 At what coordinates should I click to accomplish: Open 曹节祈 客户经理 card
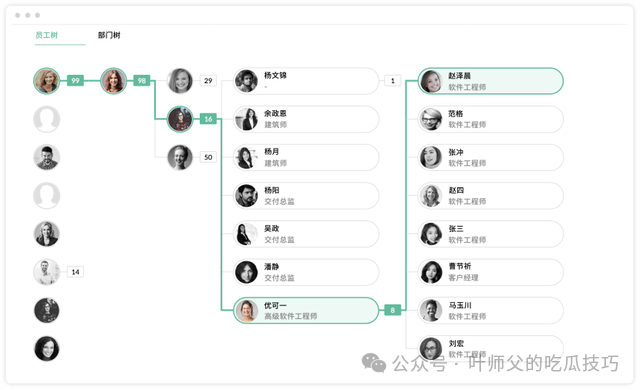pos(491,272)
